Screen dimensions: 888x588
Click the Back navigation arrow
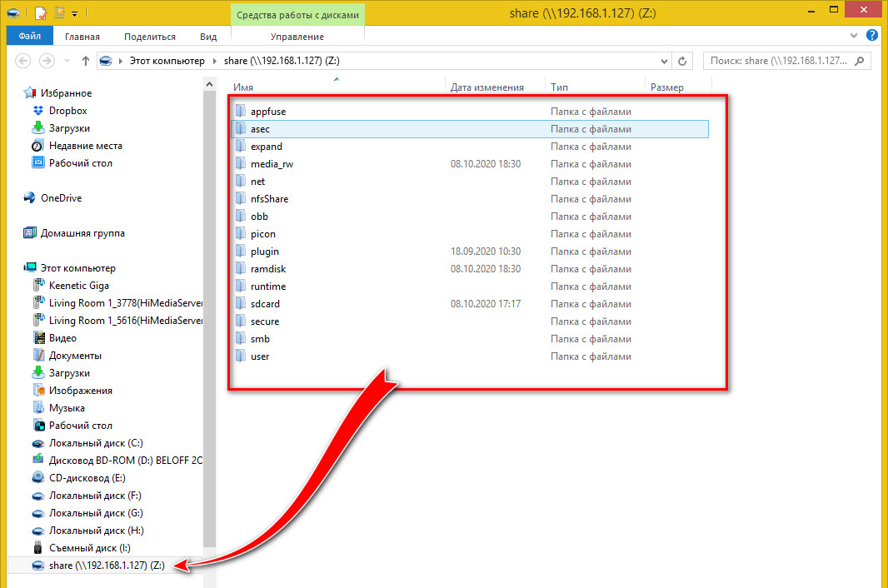click(23, 61)
